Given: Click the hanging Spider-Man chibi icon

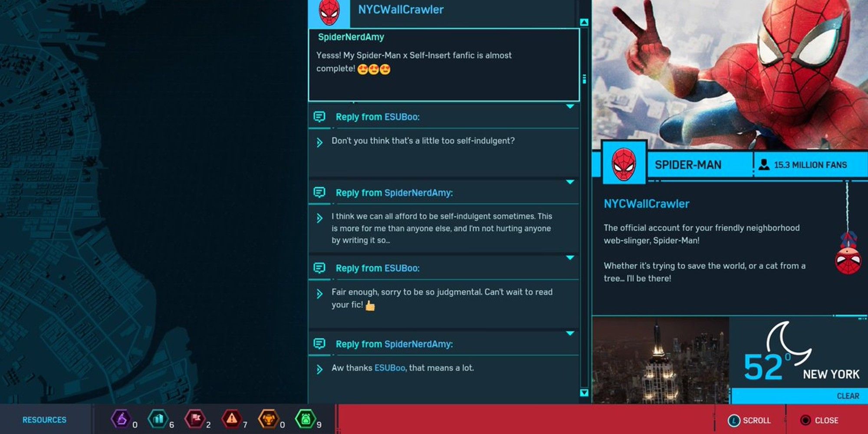Looking at the screenshot, I should pyautogui.click(x=848, y=254).
